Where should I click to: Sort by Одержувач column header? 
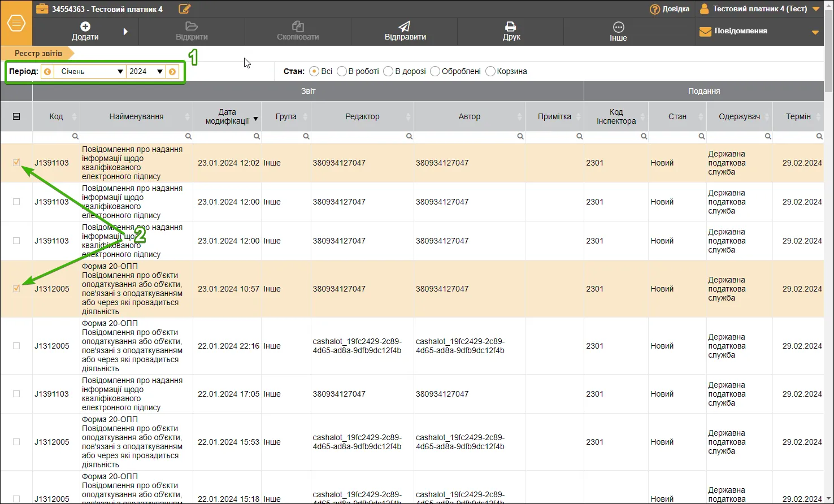point(740,116)
